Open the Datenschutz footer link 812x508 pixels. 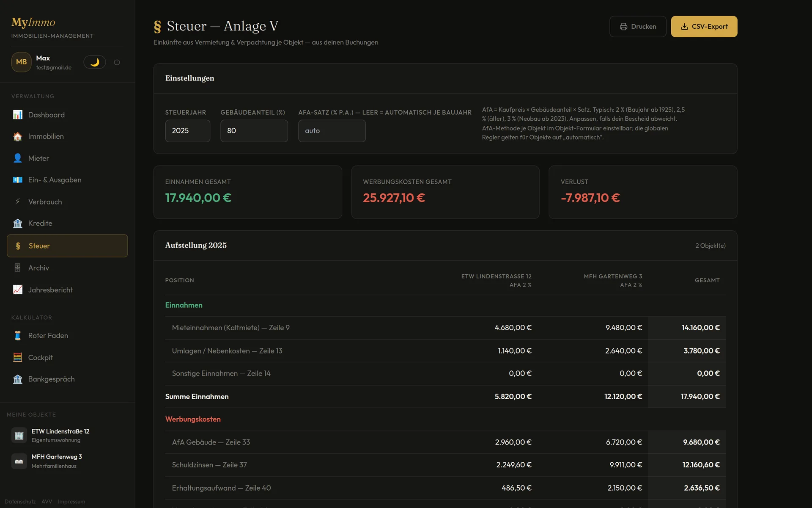point(20,502)
